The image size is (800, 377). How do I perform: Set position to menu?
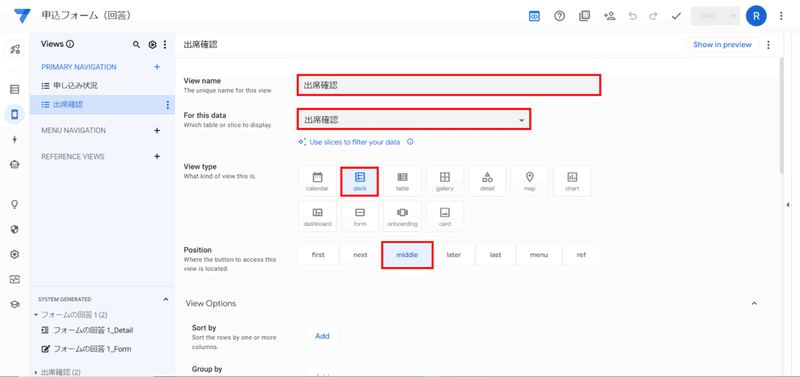pos(539,255)
